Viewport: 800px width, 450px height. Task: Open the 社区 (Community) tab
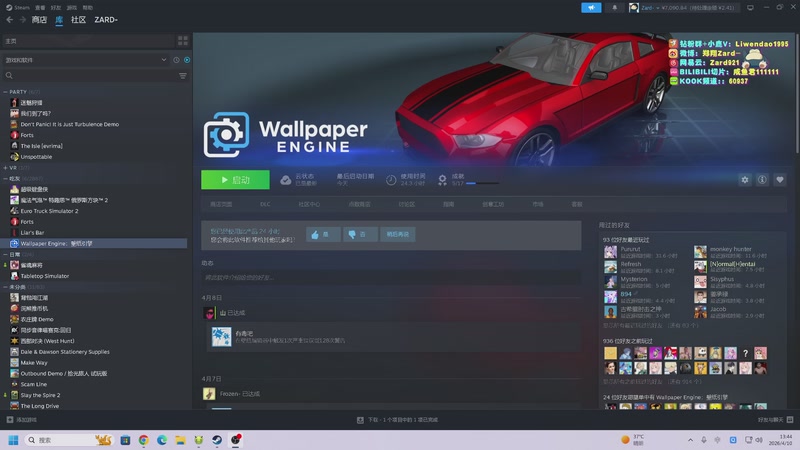coord(78,20)
